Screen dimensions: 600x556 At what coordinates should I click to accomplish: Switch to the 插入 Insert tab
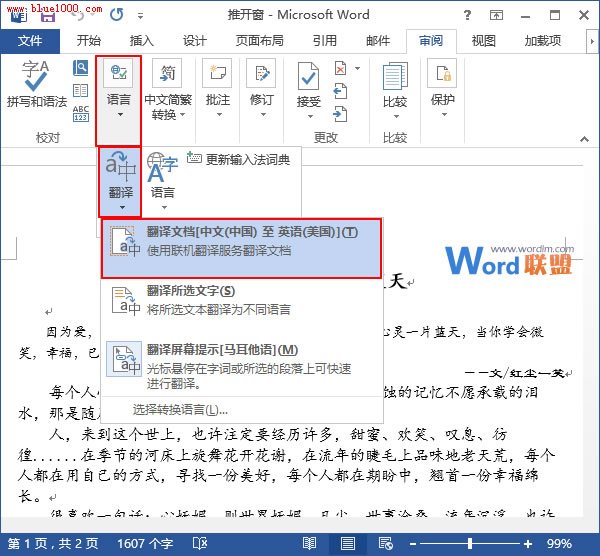click(141, 41)
